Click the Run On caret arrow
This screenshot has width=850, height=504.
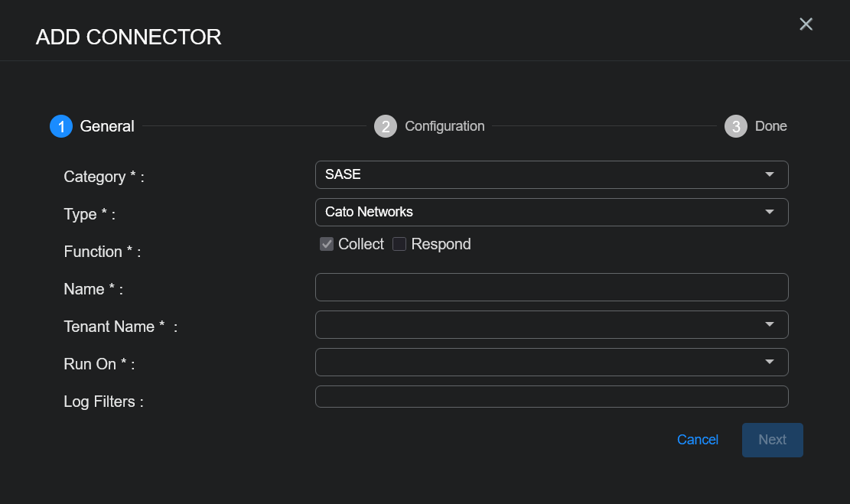[770, 363]
